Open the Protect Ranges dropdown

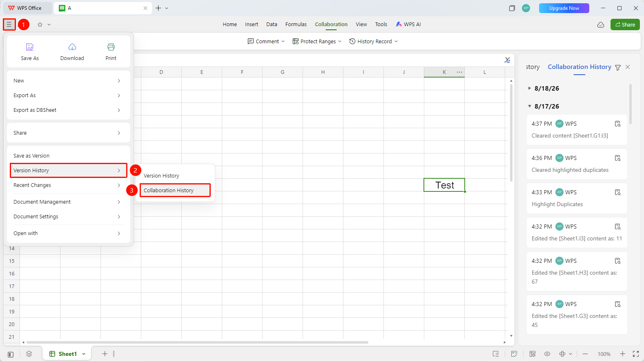317,41
